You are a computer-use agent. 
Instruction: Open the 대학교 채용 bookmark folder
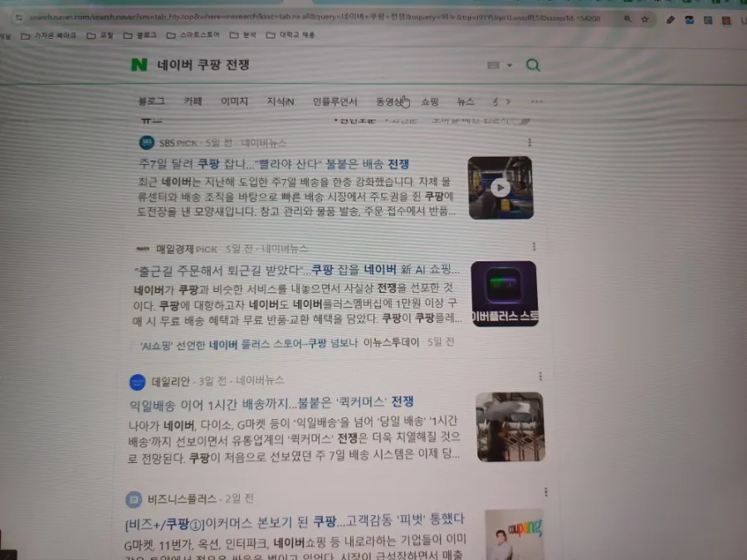[x=290, y=35]
